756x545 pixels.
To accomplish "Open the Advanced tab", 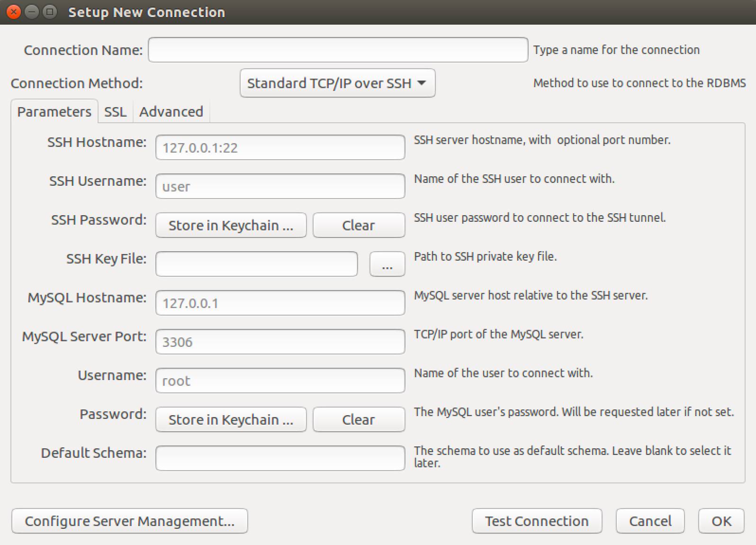I will (171, 112).
